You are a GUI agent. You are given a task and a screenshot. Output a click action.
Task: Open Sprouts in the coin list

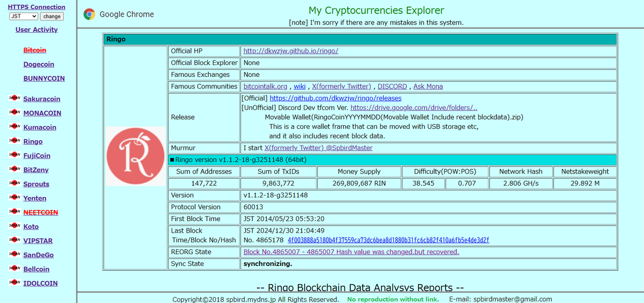[36, 184]
